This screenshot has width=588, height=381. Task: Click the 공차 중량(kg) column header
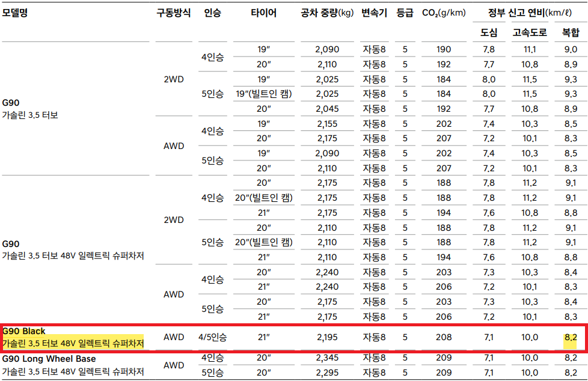327,13
